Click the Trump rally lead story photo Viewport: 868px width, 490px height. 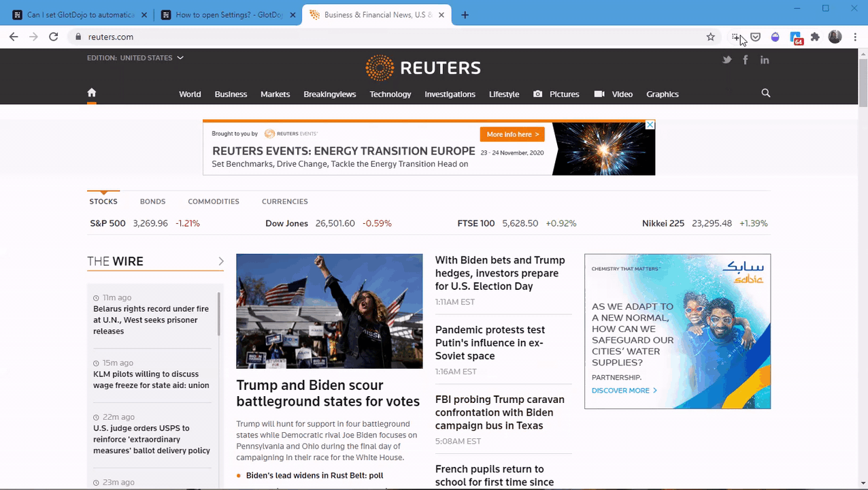pyautogui.click(x=329, y=311)
